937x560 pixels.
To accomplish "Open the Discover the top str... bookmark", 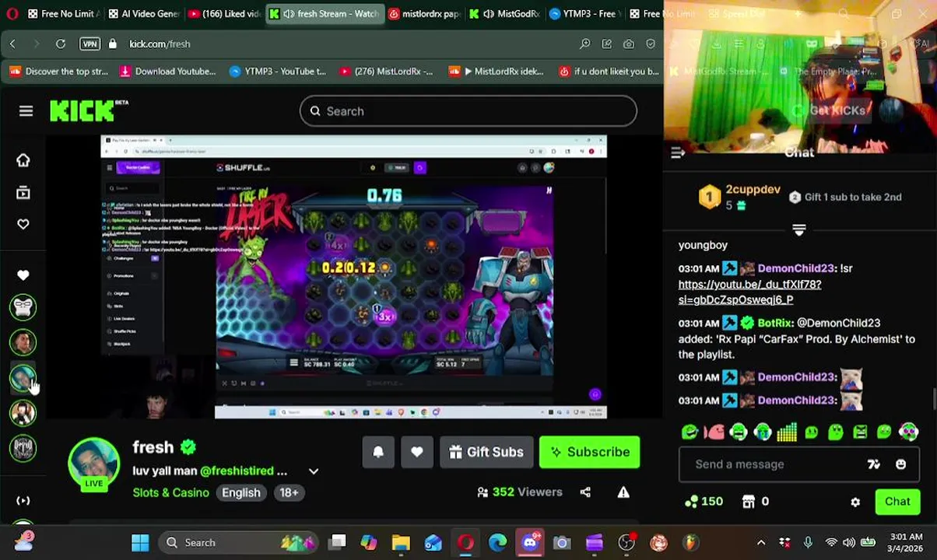I will (58, 72).
